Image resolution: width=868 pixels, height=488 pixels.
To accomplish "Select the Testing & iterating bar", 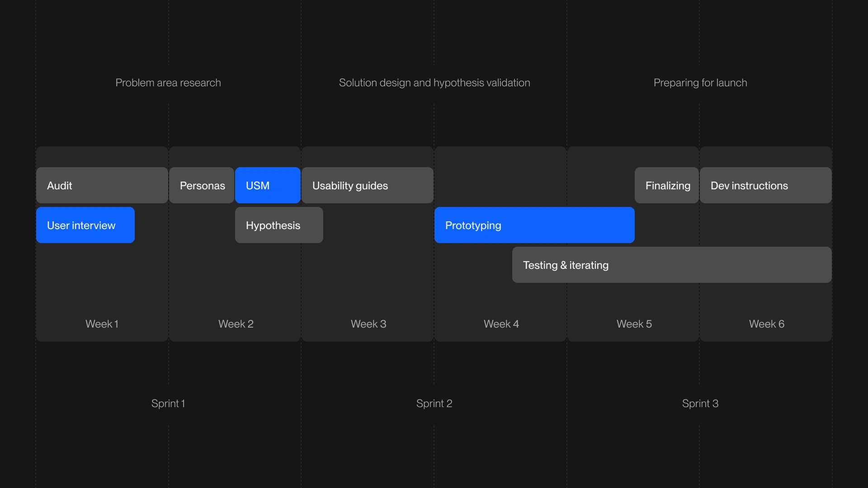I will click(672, 265).
